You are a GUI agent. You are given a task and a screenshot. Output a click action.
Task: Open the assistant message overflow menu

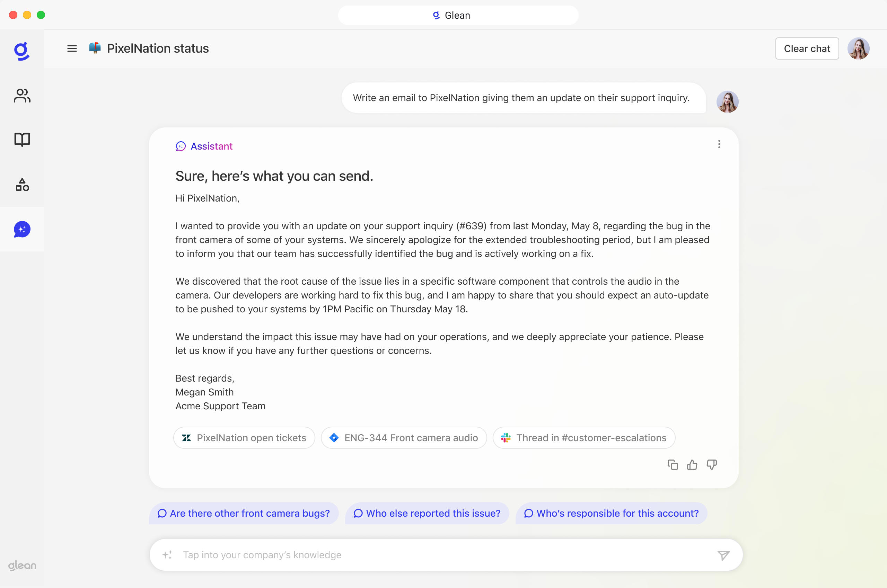(x=719, y=144)
